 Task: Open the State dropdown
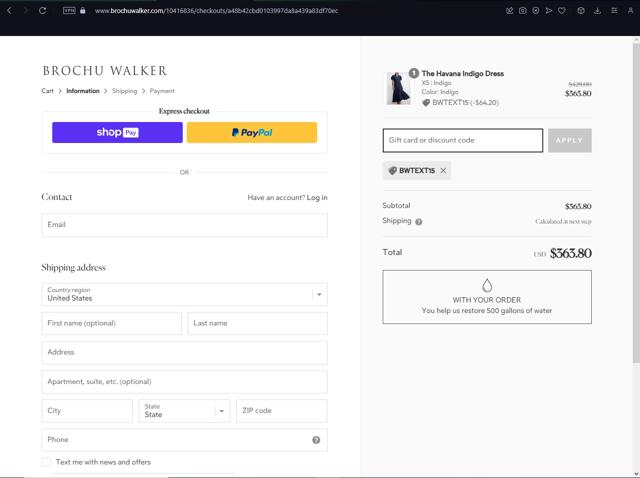point(184,411)
